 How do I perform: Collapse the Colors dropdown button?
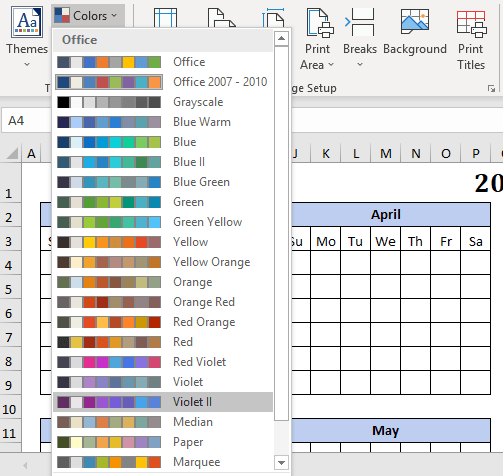[88, 16]
